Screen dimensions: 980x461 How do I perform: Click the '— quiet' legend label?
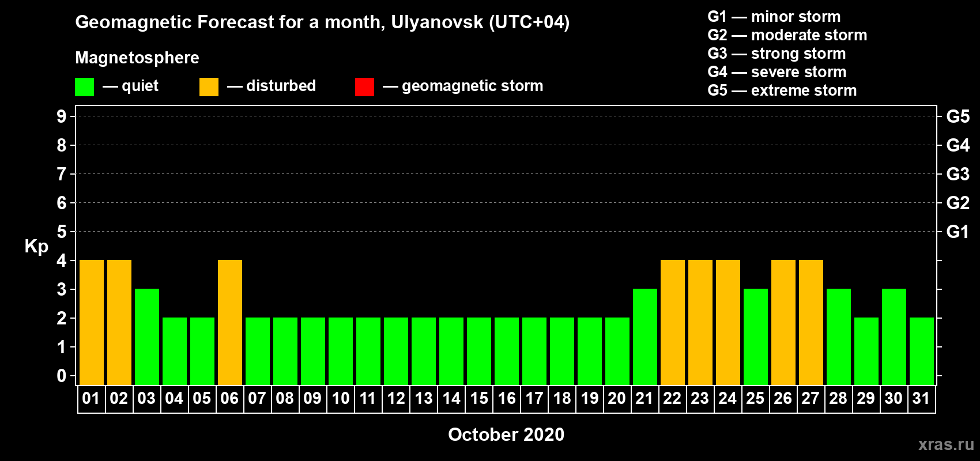click(x=130, y=86)
